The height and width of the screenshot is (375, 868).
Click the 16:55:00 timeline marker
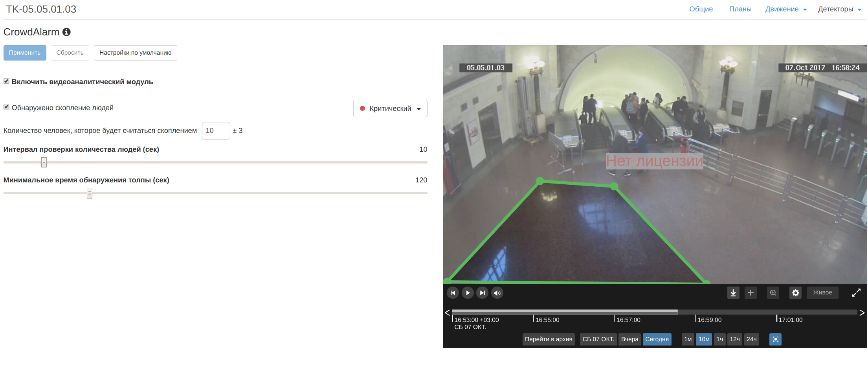pyautogui.click(x=547, y=320)
